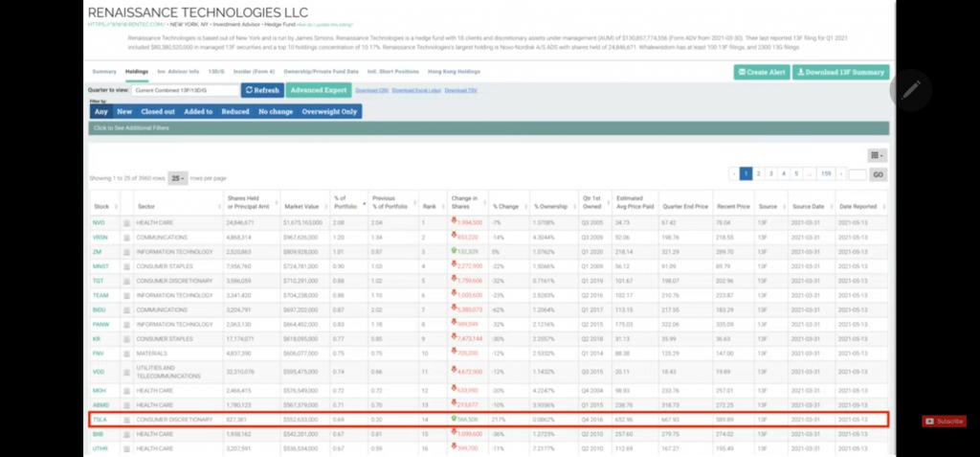Open the Insider (Form 4) tab
Image resolution: width=980 pixels, height=457 pixels.
point(254,71)
